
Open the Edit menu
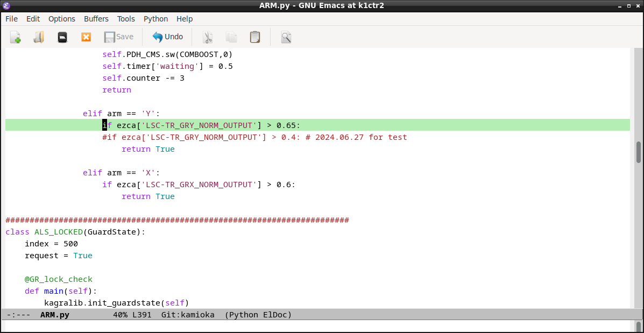coord(33,19)
